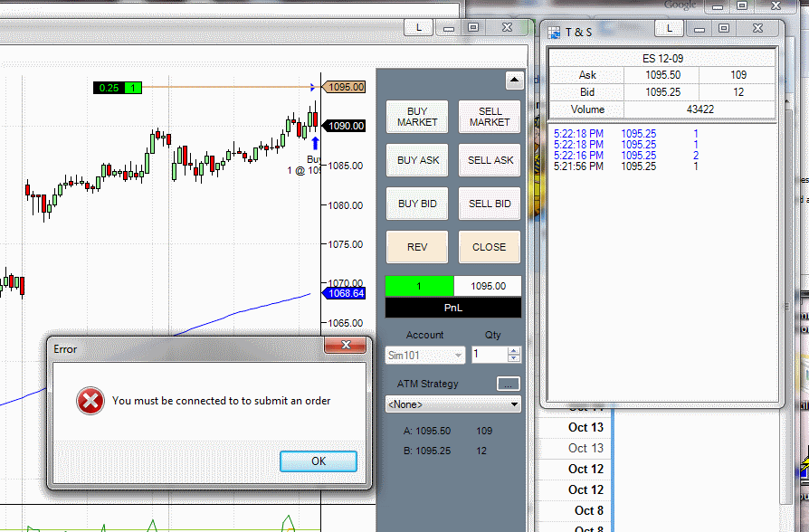Select the Bid price 1095.25 cell

tap(662, 92)
